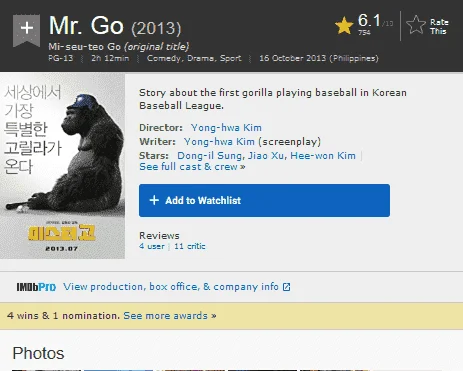
Task: Open Jiao Xu's profile
Action: tap(266, 156)
